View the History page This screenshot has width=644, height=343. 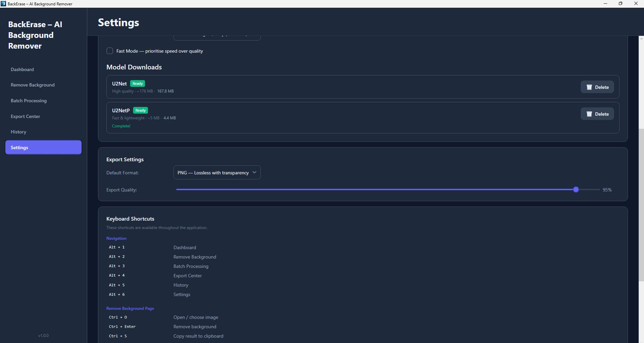(43, 132)
